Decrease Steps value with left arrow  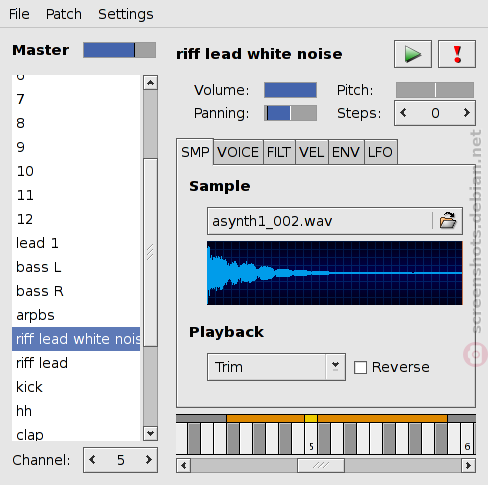coord(403,113)
